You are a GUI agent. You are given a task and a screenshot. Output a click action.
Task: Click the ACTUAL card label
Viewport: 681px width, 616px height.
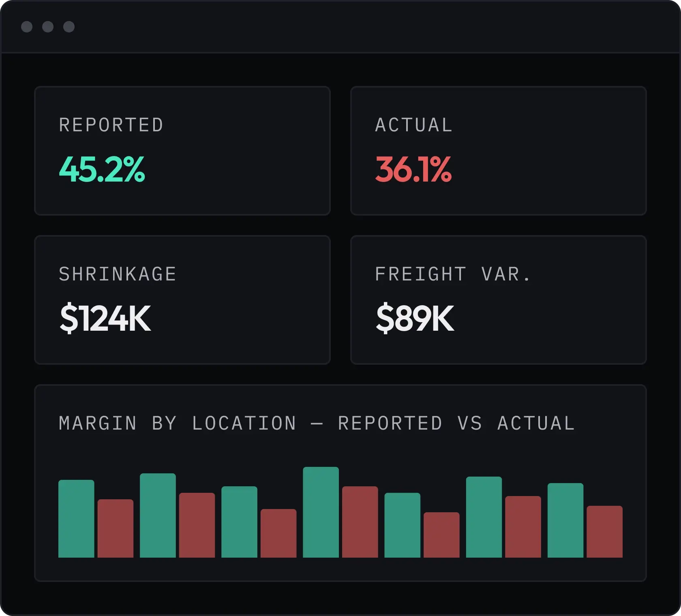[x=413, y=125]
